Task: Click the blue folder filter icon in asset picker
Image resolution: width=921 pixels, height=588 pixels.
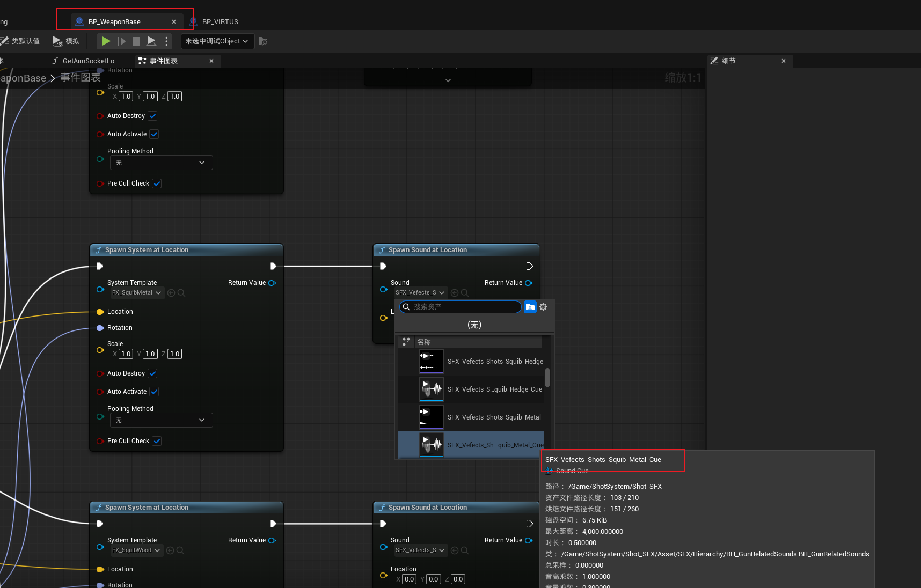Action: (530, 307)
